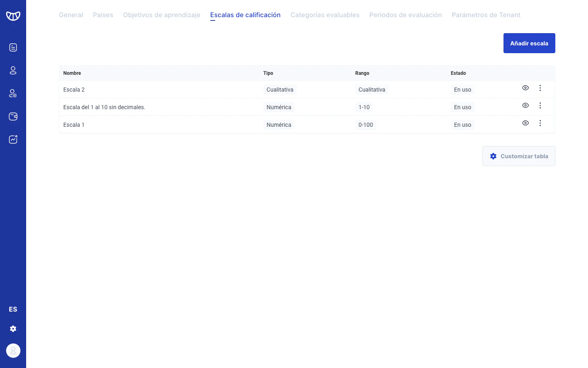The image size is (588, 368).
Task: Click the 0-100 range tag
Action: [366, 125]
